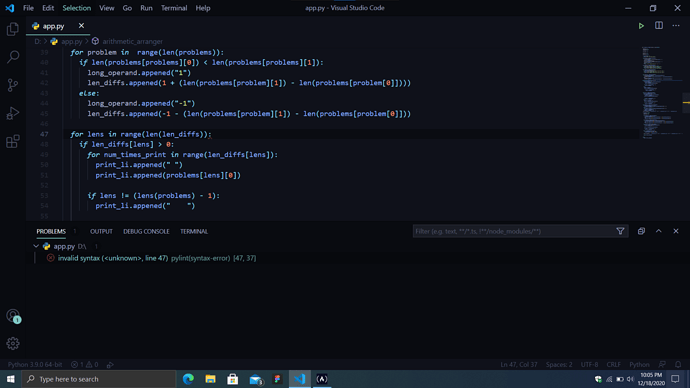This screenshot has height=388, width=690.
Task: Open Figma from taskbar
Action: (277, 379)
